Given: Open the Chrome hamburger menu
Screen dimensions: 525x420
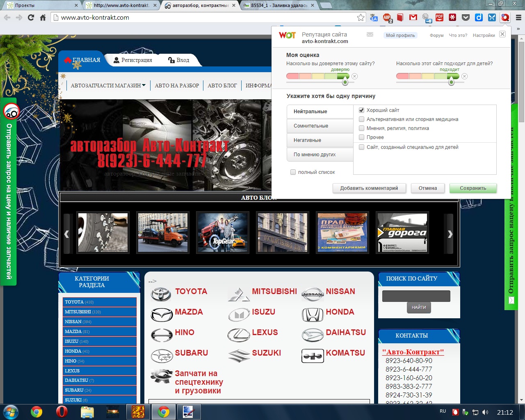Looking at the screenshot, I should click(518, 18).
